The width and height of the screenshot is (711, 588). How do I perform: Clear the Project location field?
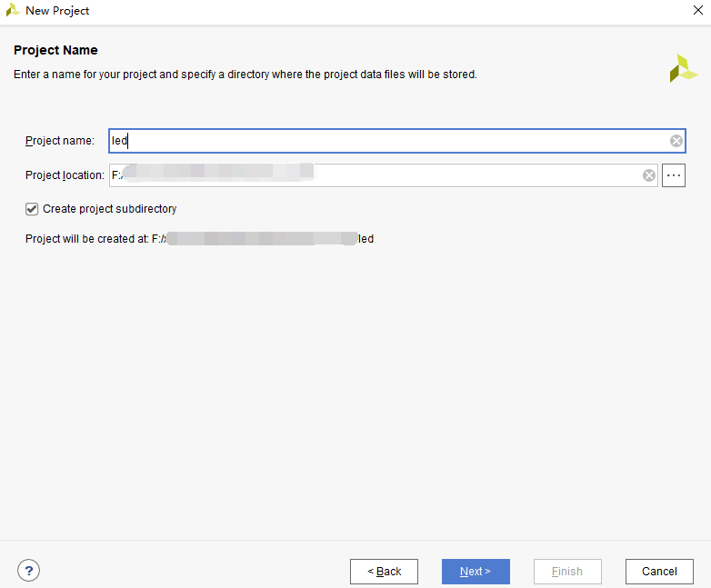[649, 175]
